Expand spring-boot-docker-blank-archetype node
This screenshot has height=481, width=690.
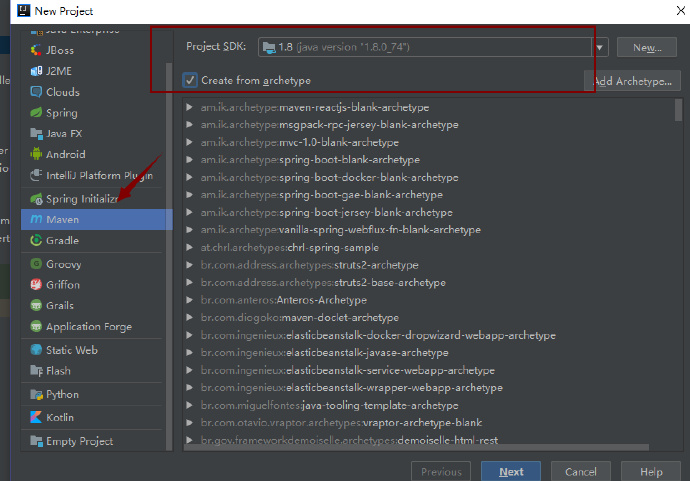tap(189, 177)
